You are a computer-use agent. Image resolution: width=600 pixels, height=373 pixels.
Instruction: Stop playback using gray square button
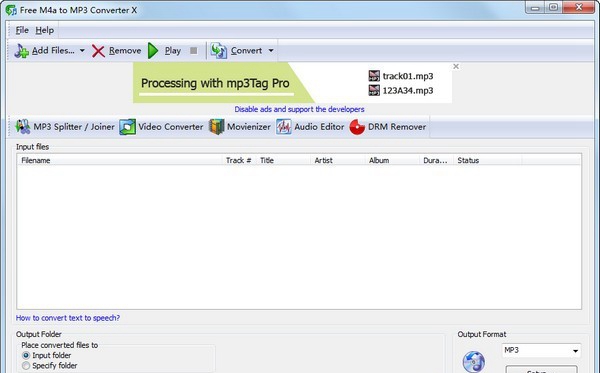[194, 50]
